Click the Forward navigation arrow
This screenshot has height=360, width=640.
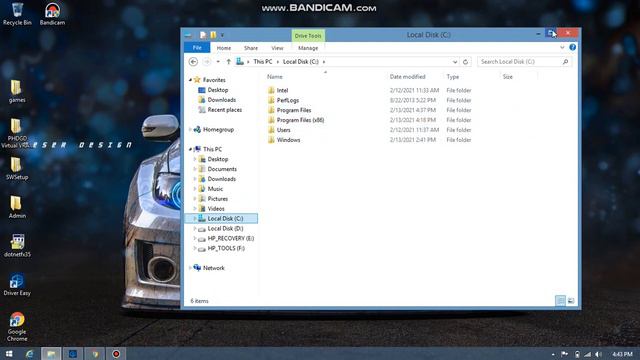pos(207,62)
